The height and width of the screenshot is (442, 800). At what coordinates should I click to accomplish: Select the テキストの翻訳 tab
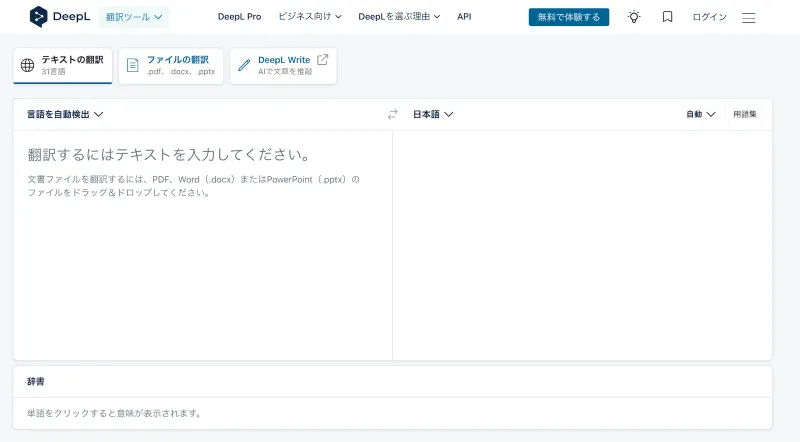tap(63, 66)
